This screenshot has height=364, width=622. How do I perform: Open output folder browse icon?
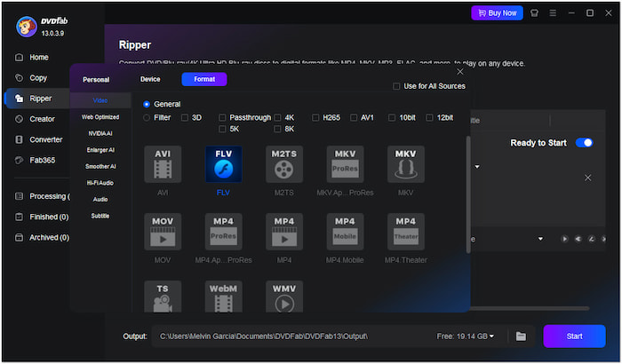tap(521, 336)
